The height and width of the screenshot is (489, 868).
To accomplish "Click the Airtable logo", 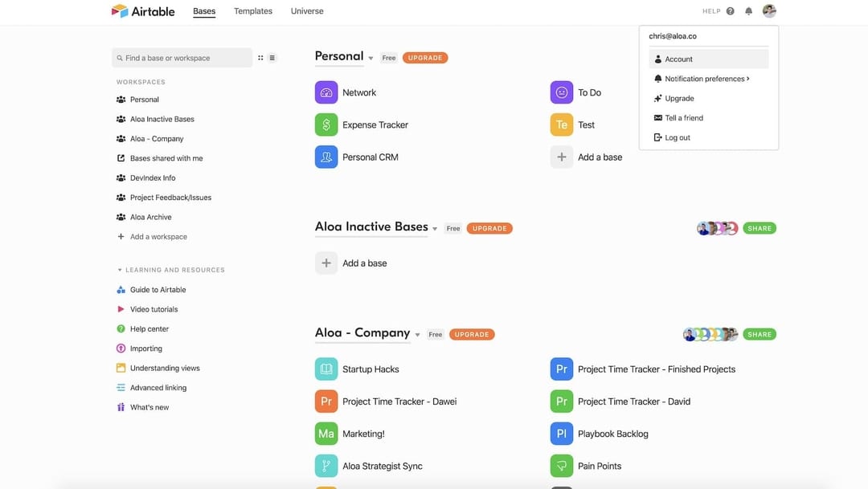I will 142,10.
